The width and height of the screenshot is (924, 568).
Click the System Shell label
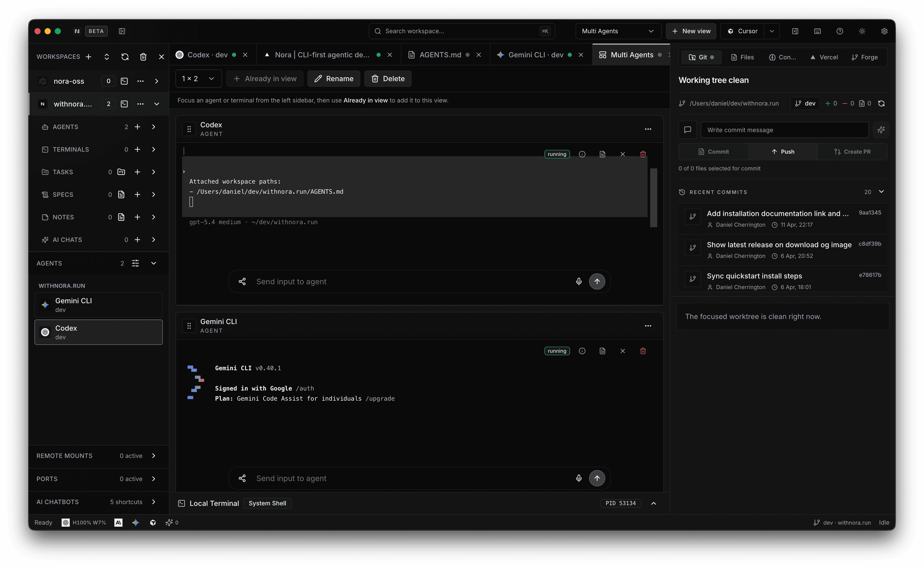click(268, 503)
